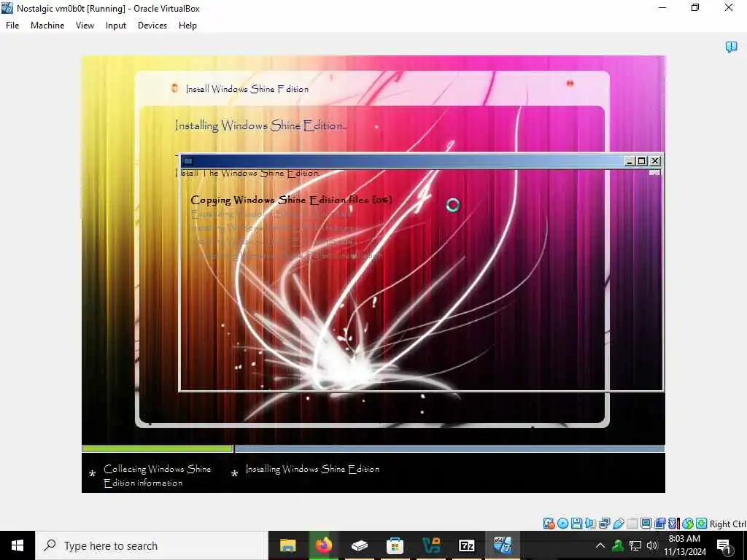Open the volume speaker tray icon
This screenshot has height=560, width=747.
point(652,545)
